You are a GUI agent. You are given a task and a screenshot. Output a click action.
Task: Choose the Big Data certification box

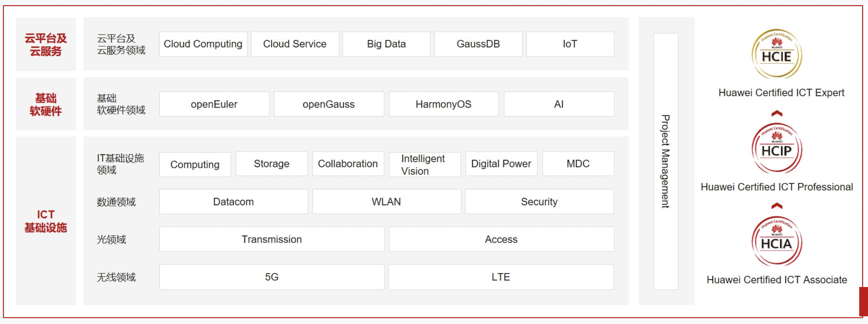point(386,44)
